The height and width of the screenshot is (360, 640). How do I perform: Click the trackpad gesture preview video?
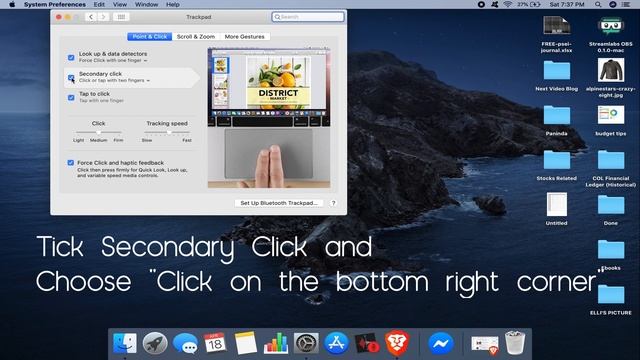coord(269,118)
